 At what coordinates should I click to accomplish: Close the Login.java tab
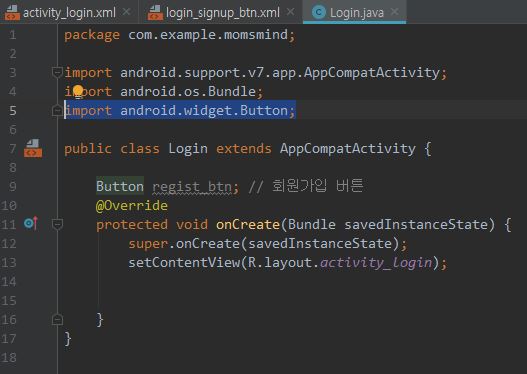[x=395, y=12]
